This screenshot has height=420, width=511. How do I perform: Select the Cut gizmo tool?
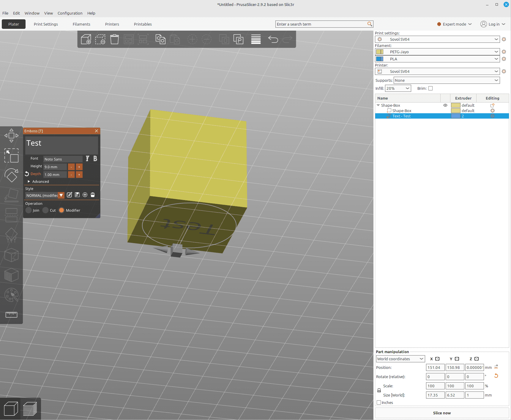click(11, 215)
